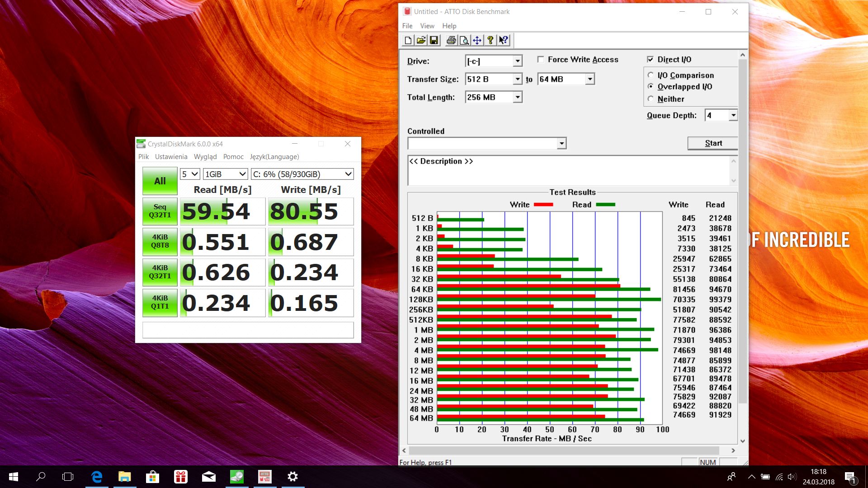Open the View menu in ATTO

click(x=427, y=26)
